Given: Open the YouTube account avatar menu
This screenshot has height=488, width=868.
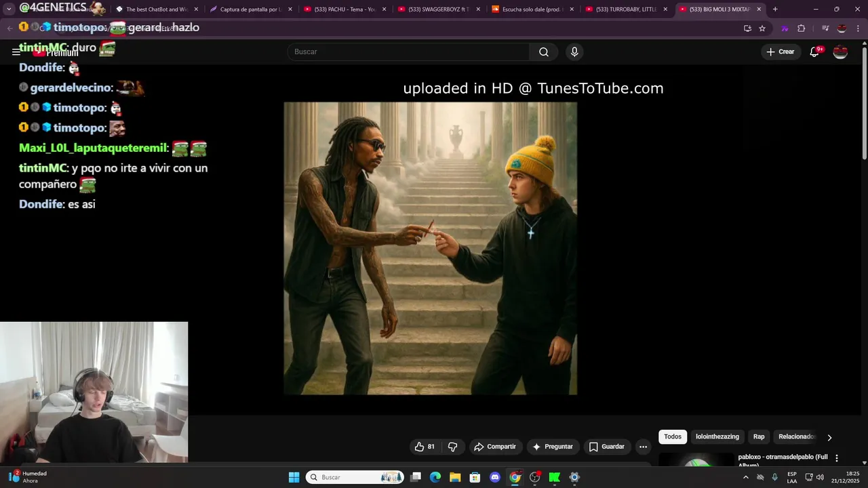Looking at the screenshot, I should (x=840, y=52).
